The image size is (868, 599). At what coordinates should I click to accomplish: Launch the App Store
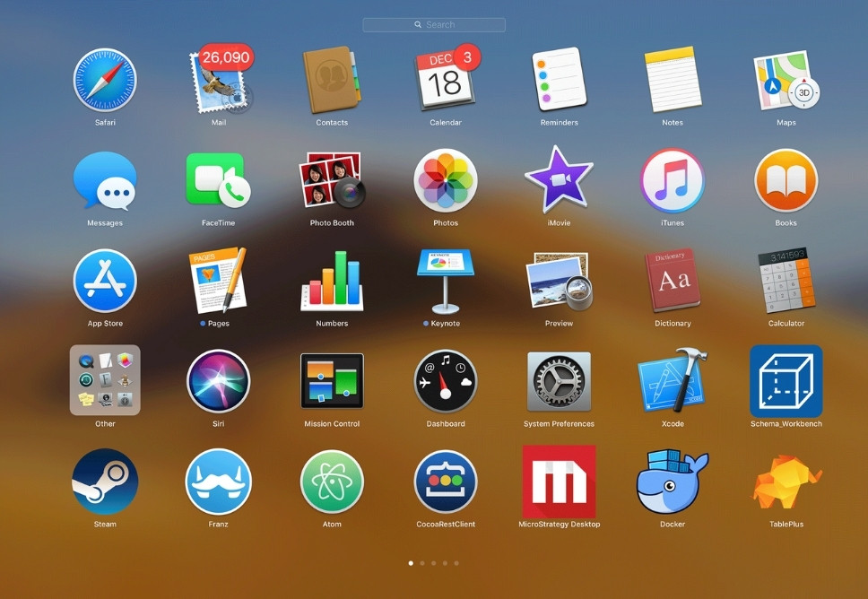click(x=105, y=281)
